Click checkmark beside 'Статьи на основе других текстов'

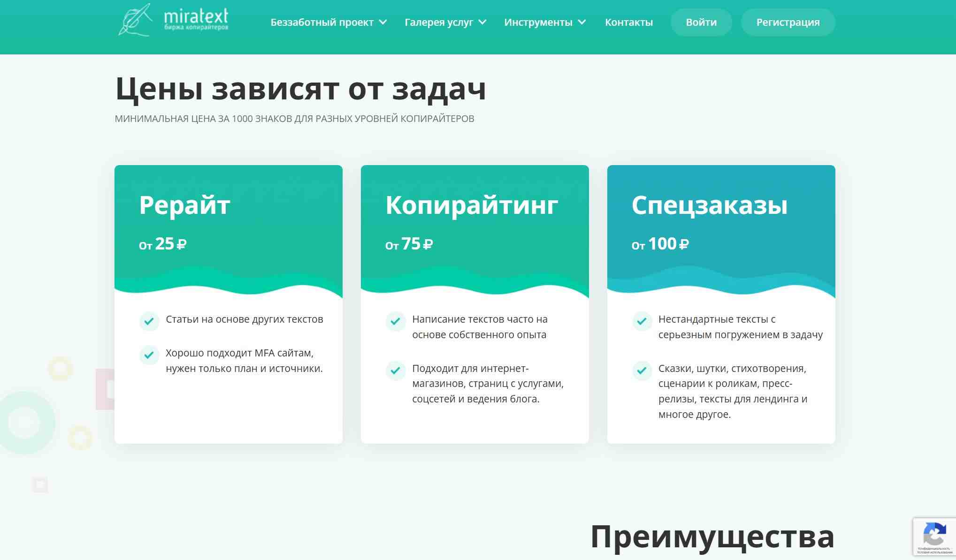(x=149, y=321)
